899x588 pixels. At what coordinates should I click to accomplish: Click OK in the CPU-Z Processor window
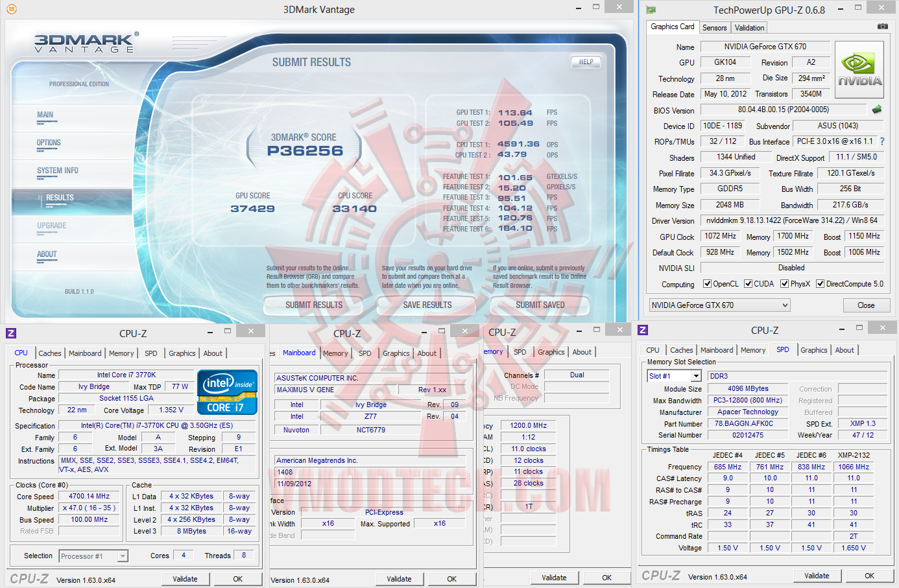pyautogui.click(x=238, y=579)
